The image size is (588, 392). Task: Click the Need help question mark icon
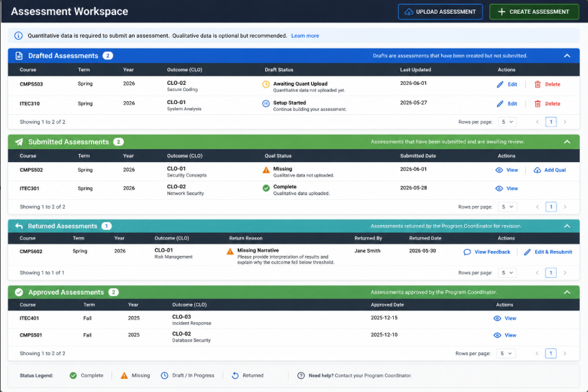coord(301,376)
